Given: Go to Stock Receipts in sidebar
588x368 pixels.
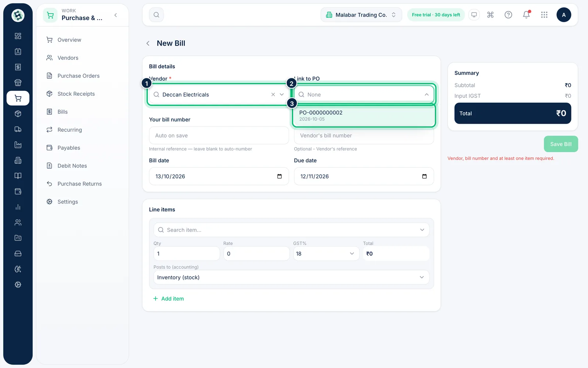Looking at the screenshot, I should (76, 94).
